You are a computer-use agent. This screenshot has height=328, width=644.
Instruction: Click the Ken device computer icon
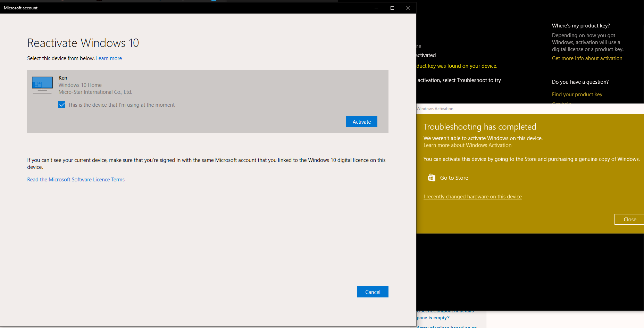click(42, 85)
